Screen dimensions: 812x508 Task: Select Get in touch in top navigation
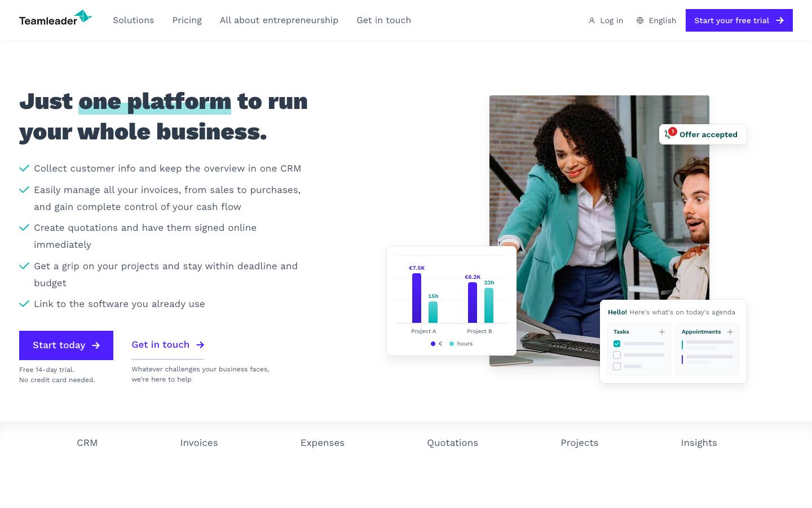(384, 20)
